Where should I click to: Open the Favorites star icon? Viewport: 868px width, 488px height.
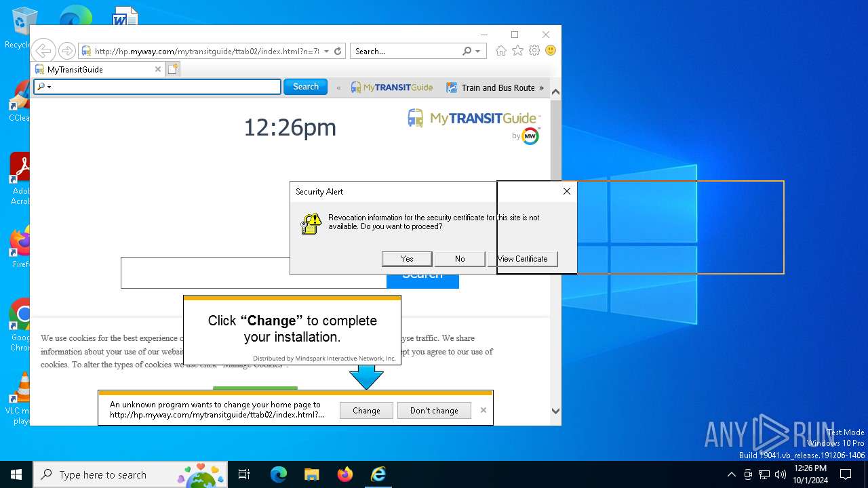pyautogui.click(x=517, y=51)
